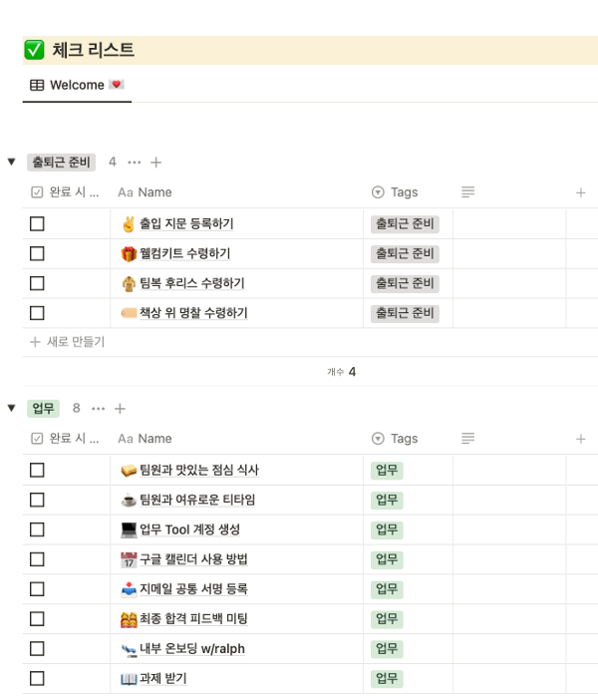Check the box for 출입 지문 등록하기
Image resolution: width=598 pixels, height=700 pixels.
(37, 223)
